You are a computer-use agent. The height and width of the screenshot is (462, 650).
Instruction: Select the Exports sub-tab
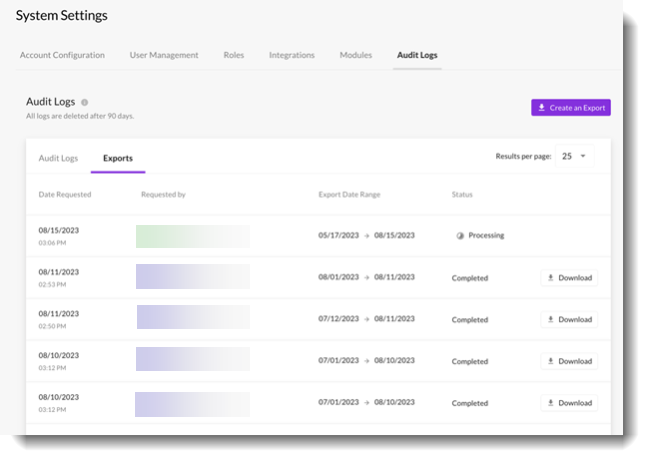[x=118, y=158]
